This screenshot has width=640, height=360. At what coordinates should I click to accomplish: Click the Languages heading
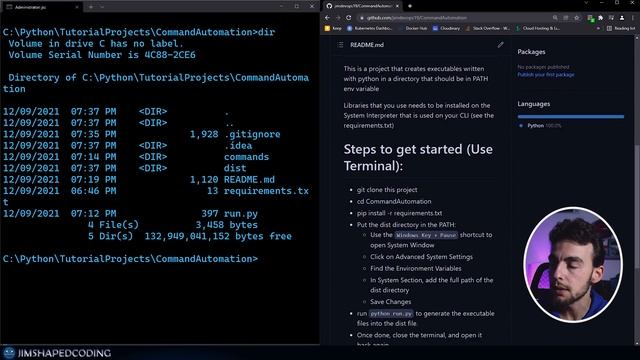click(x=533, y=104)
